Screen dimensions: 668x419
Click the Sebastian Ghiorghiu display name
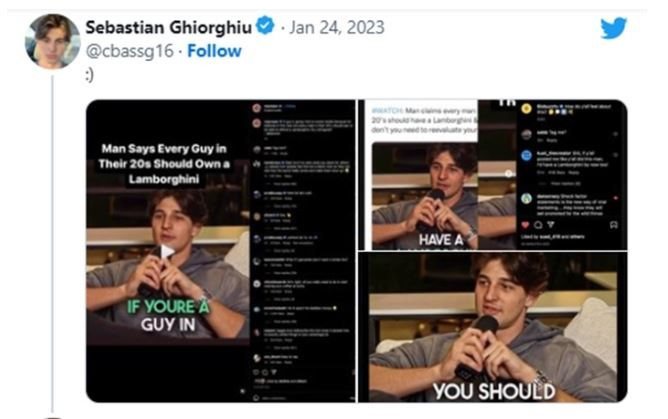[169, 27]
